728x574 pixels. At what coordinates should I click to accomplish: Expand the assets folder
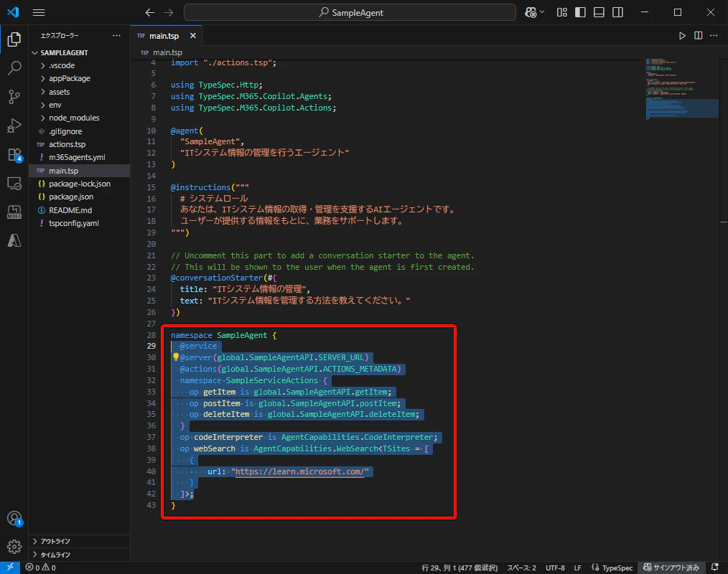click(x=60, y=92)
